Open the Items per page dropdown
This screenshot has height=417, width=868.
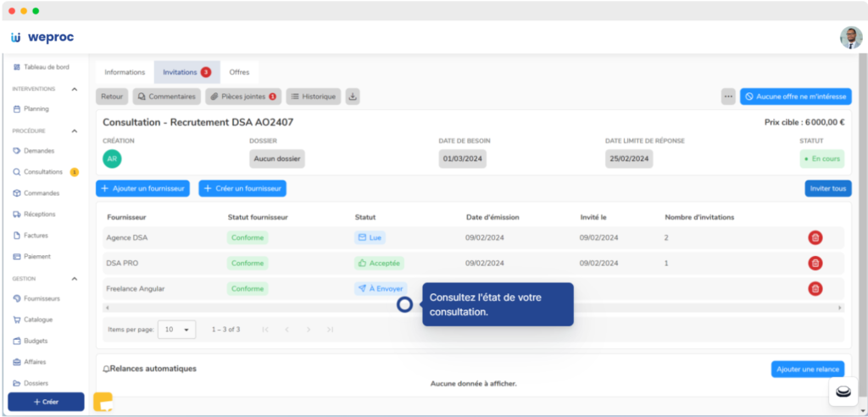tap(177, 329)
